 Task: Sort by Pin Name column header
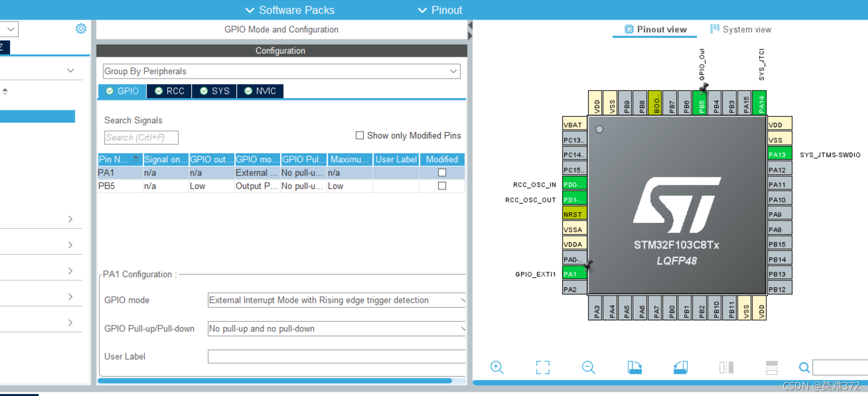coord(120,159)
